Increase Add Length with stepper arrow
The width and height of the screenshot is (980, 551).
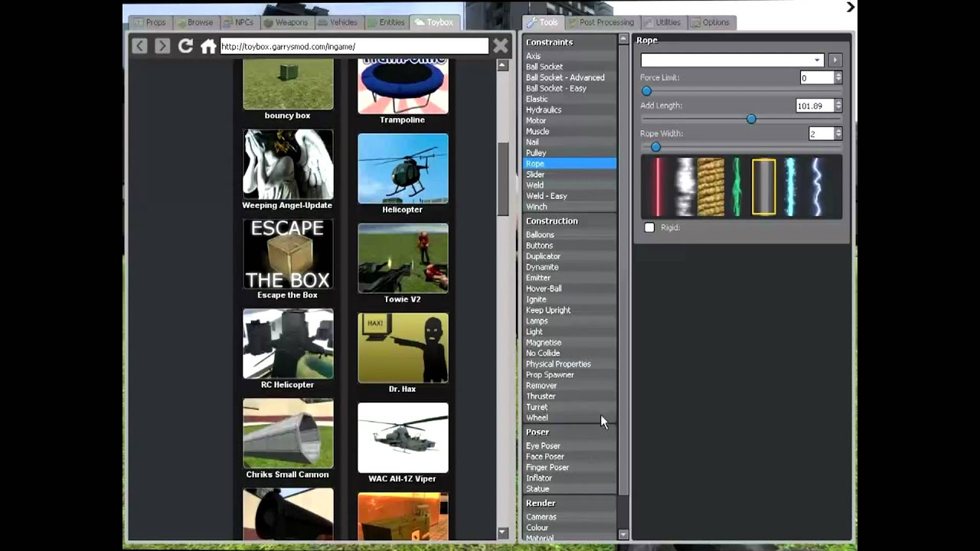pyautogui.click(x=838, y=103)
